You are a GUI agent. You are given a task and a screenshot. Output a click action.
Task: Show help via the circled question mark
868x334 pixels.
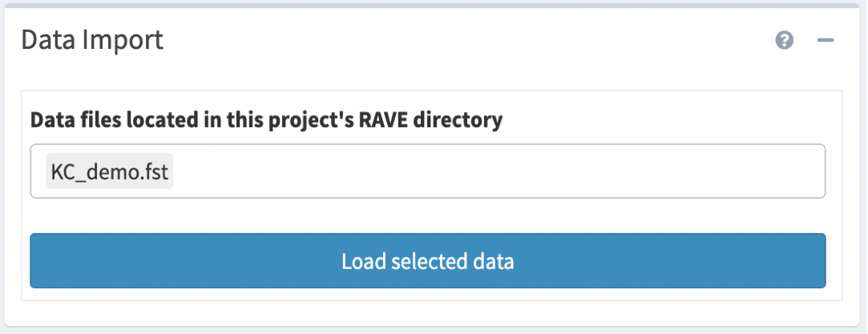pyautogui.click(x=785, y=40)
